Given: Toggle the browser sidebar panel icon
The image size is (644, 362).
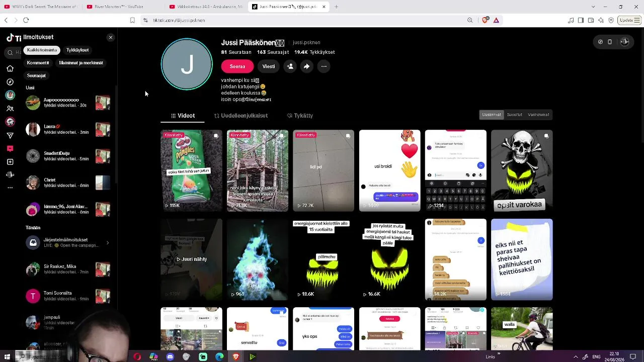Looking at the screenshot, I should (581, 20).
